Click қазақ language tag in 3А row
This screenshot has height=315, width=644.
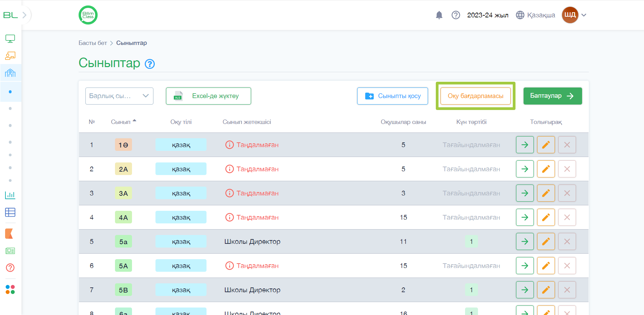tap(181, 193)
